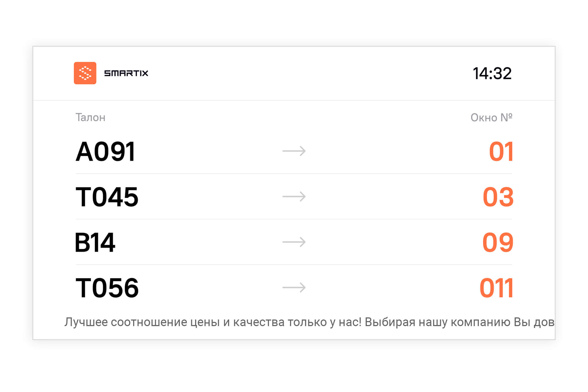Viewport: 588px width, 392px height.
Task: Select ticket T045
Action: 107,197
